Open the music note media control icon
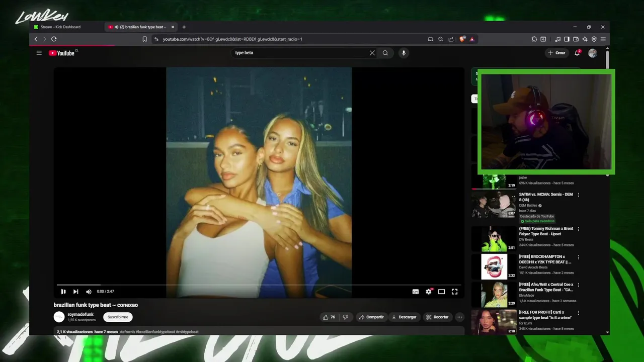The image size is (644, 362). 557,39
